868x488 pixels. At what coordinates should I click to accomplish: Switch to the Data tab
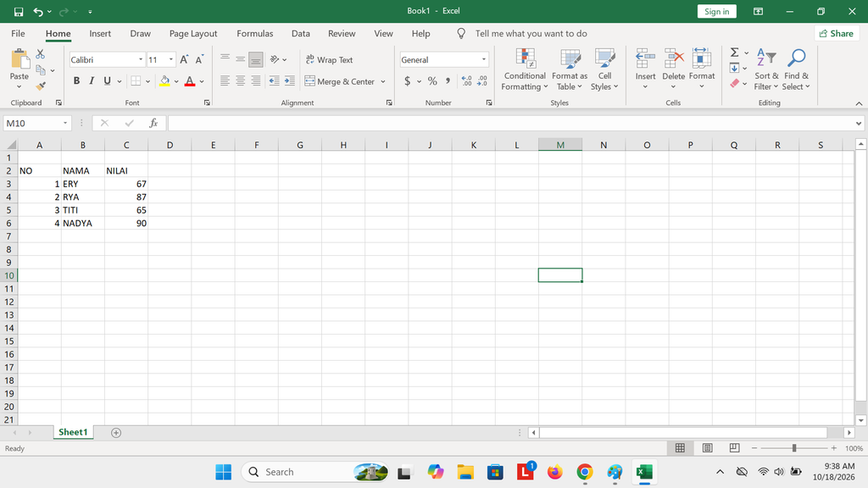[301, 33]
